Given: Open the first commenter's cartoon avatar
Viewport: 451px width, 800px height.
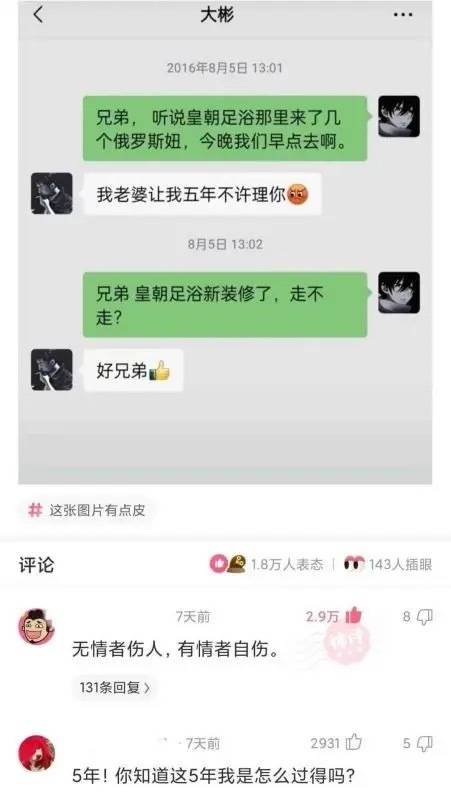Looking at the screenshot, I should coord(36,627).
